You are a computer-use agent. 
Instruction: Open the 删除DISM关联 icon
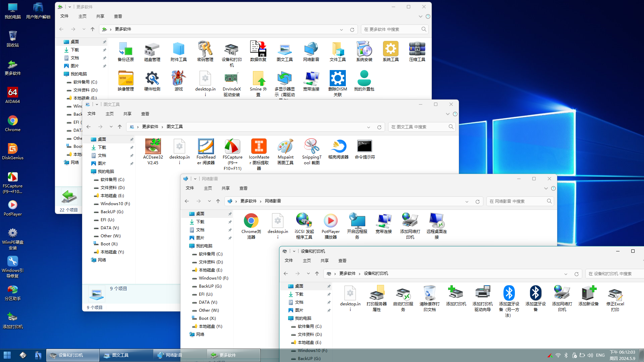click(337, 83)
